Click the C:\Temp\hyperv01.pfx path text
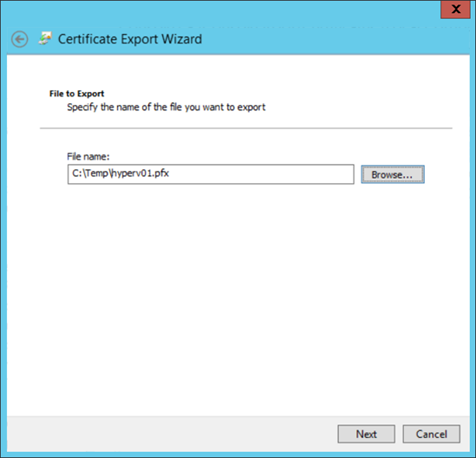The height and width of the screenshot is (458, 476). tap(121, 173)
